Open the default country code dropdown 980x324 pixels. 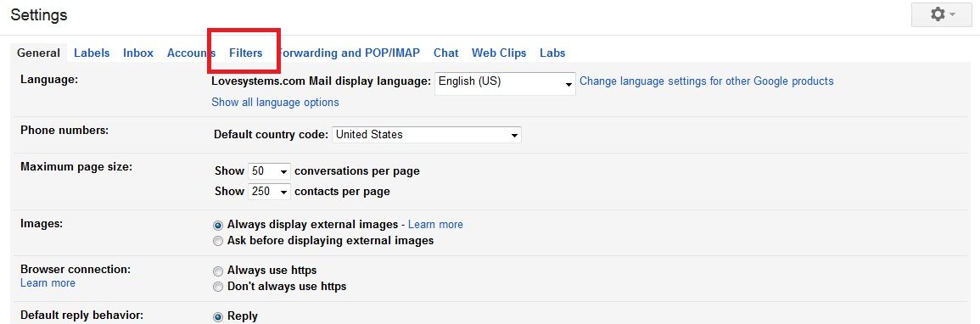(x=427, y=134)
